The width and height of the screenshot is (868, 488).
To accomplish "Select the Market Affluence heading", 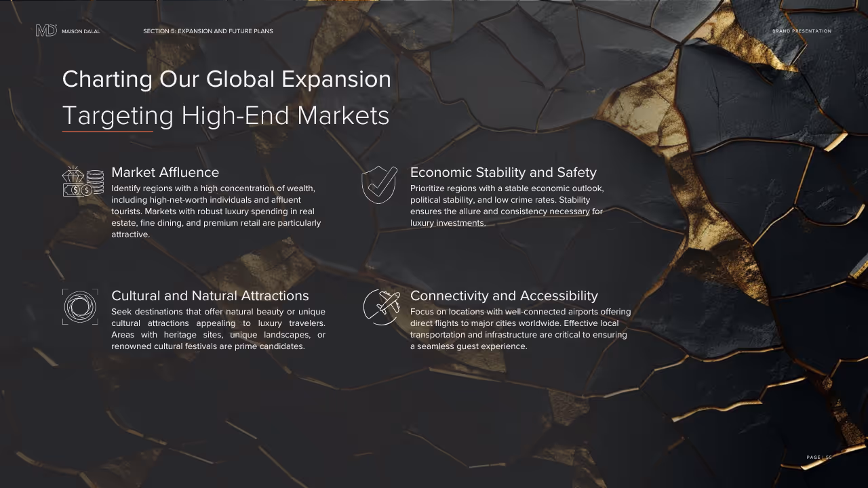I will pyautogui.click(x=165, y=172).
